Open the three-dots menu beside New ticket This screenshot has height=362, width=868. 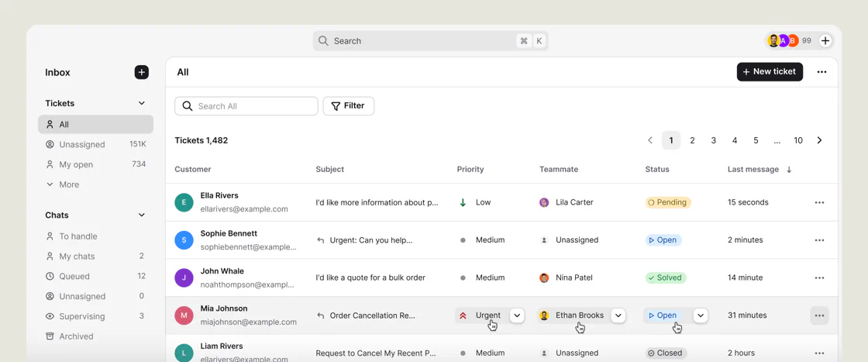822,72
